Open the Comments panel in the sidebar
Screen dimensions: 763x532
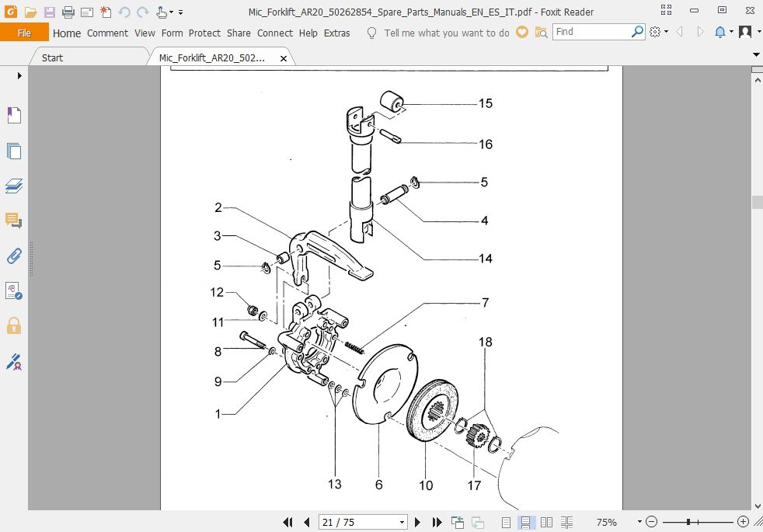coord(13,221)
